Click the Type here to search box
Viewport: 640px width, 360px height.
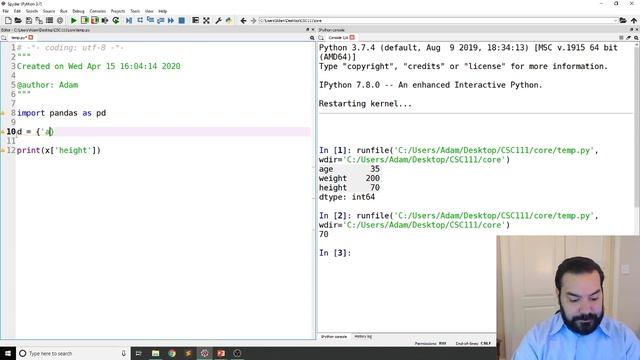tap(73, 353)
